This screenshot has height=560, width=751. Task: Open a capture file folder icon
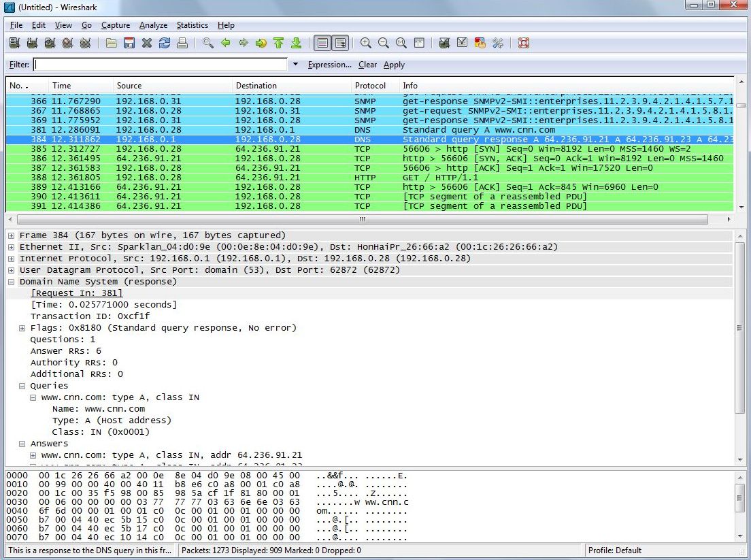(x=111, y=43)
